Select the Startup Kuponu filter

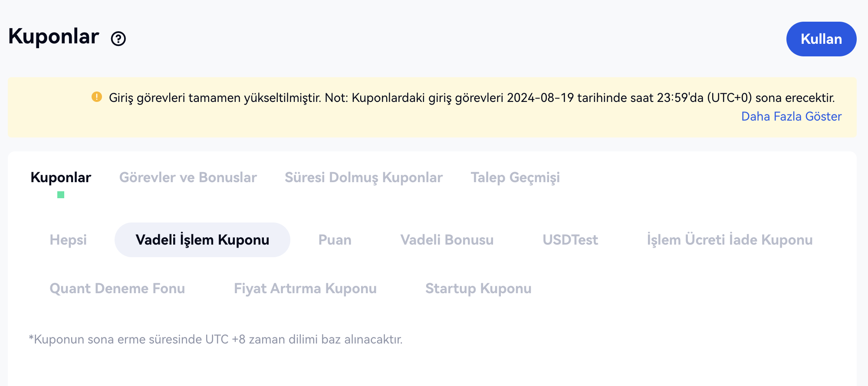[478, 288]
